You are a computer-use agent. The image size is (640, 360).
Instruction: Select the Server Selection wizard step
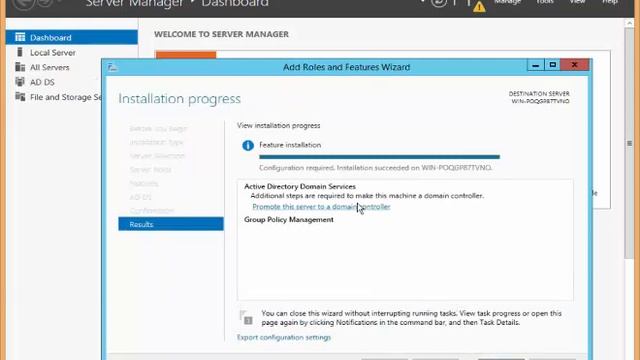(158, 156)
